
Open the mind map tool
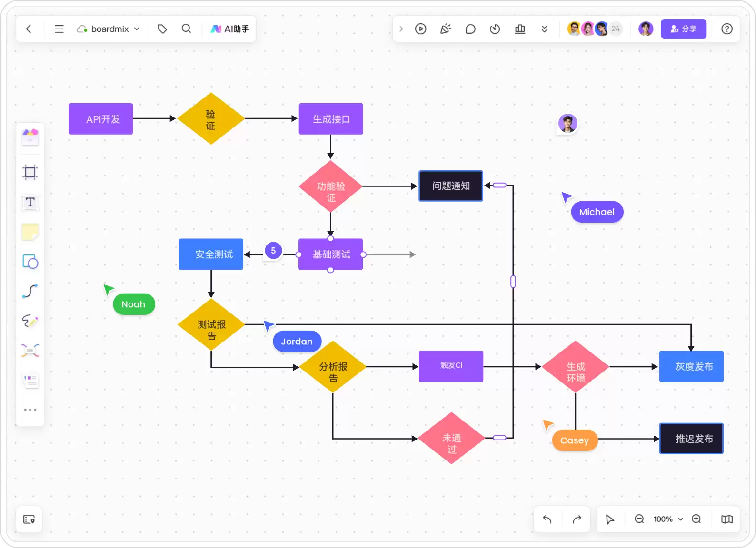click(30, 351)
